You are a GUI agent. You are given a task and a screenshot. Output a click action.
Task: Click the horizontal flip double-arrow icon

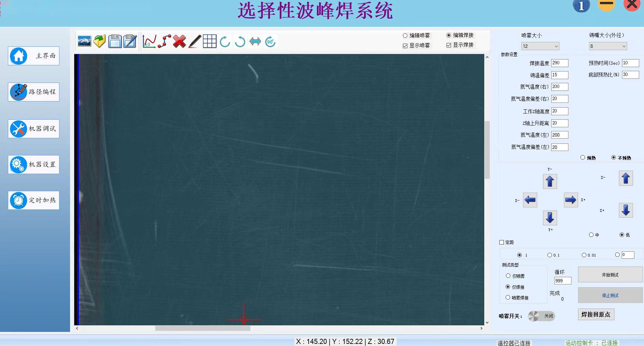[x=255, y=42]
